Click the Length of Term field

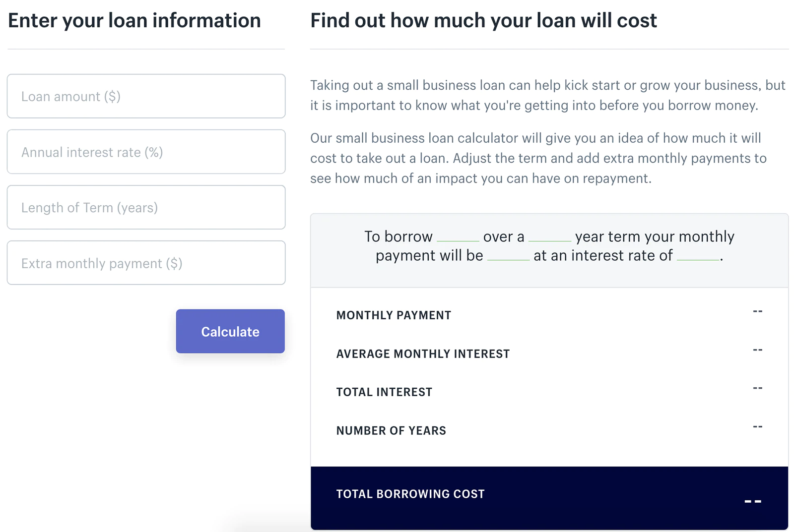click(x=146, y=207)
